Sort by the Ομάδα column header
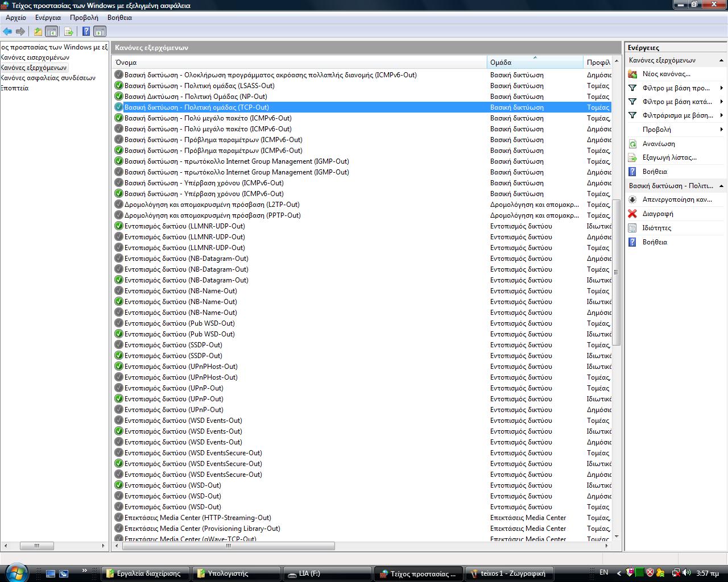Viewport: 728px width, 582px height. (x=535, y=63)
